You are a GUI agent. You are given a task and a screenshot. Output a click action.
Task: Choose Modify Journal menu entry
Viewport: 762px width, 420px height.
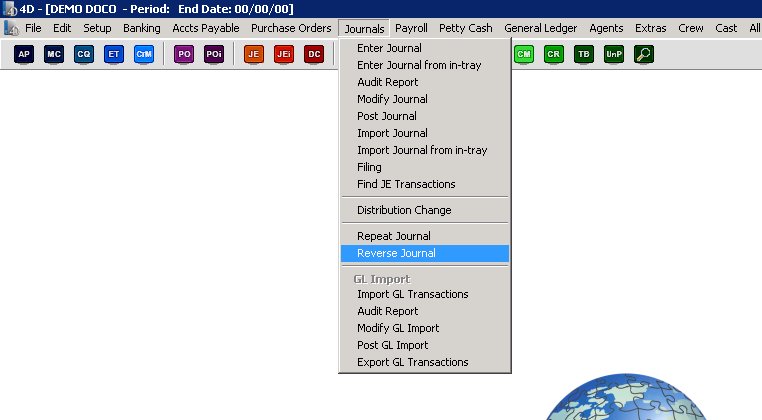[x=425, y=99]
